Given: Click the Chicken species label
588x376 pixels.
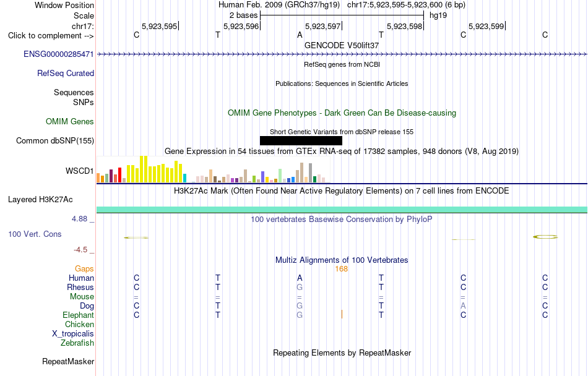Looking at the screenshot, I should coord(79,325).
